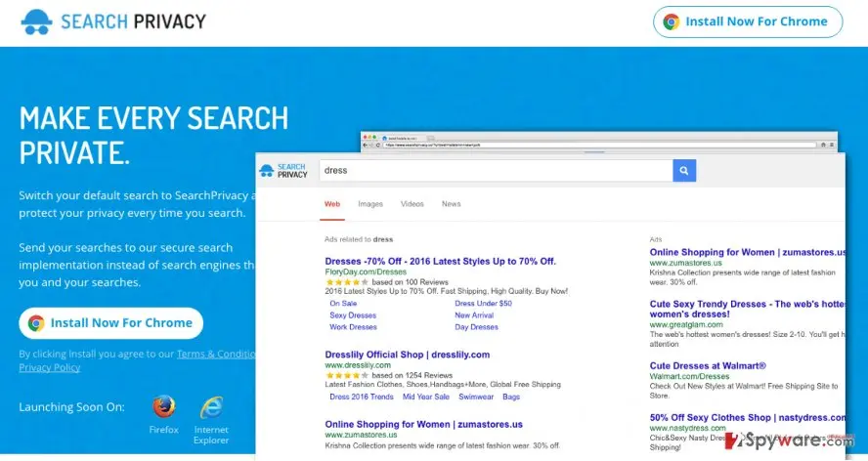This screenshot has height=461, width=868.
Task: Click the 'Launching Soon On:' label
Action: 72,407
